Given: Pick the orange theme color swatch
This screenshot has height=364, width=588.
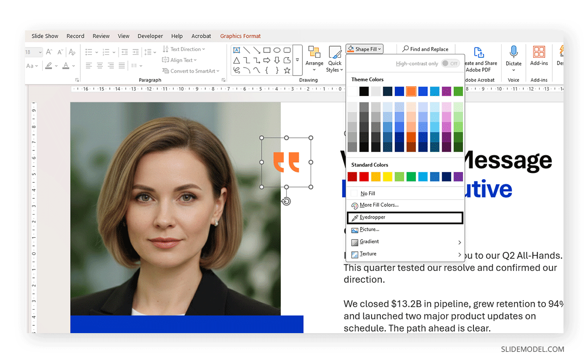Looking at the screenshot, I should 411,91.
